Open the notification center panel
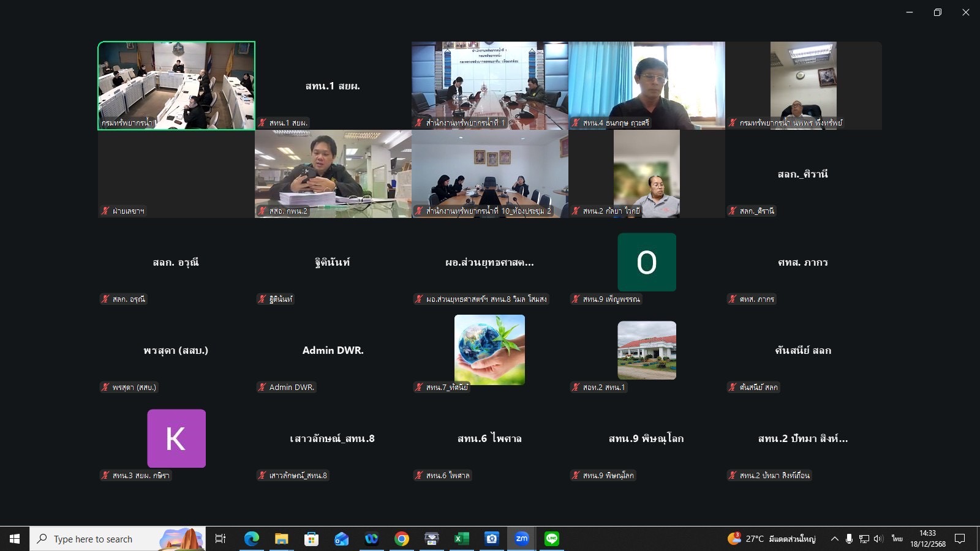 tap(960, 539)
